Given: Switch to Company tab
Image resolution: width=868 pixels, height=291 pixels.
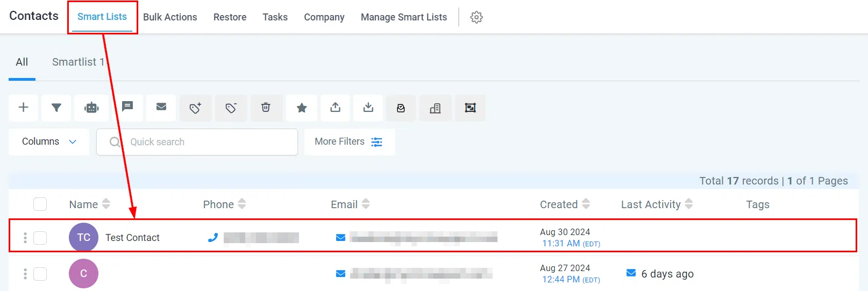Looking at the screenshot, I should pos(324,17).
